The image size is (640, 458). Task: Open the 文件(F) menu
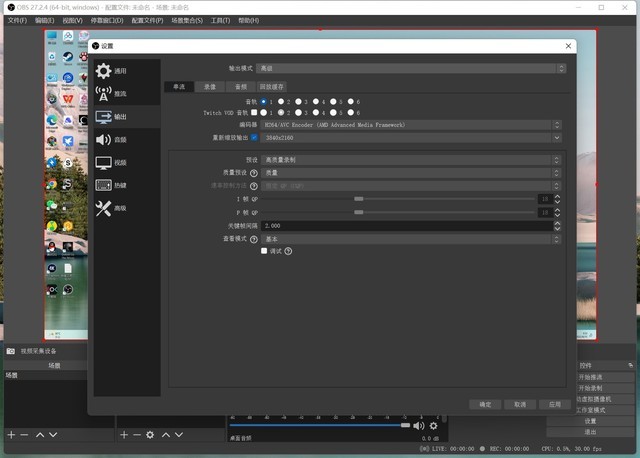[x=17, y=20]
